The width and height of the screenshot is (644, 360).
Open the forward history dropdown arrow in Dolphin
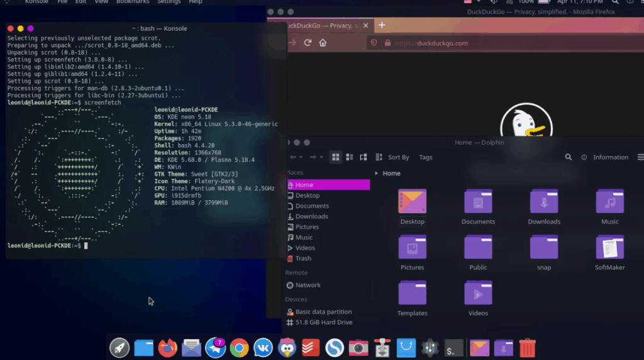click(321, 157)
